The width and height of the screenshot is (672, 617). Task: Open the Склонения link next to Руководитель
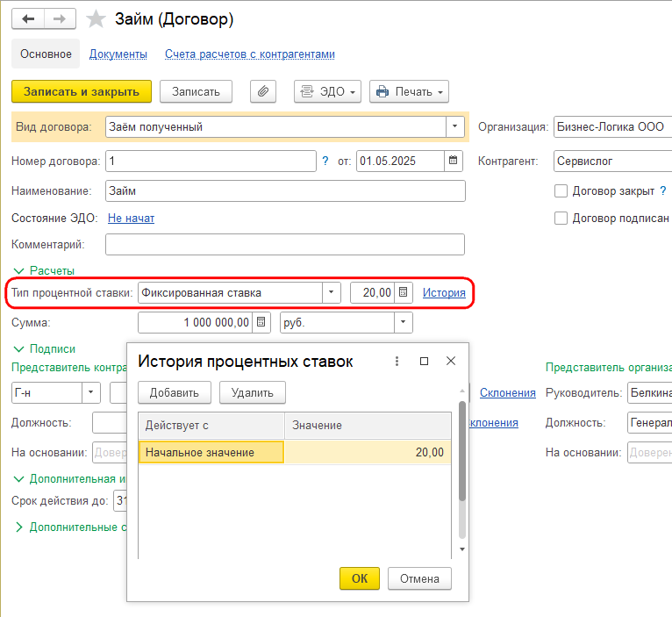click(507, 392)
